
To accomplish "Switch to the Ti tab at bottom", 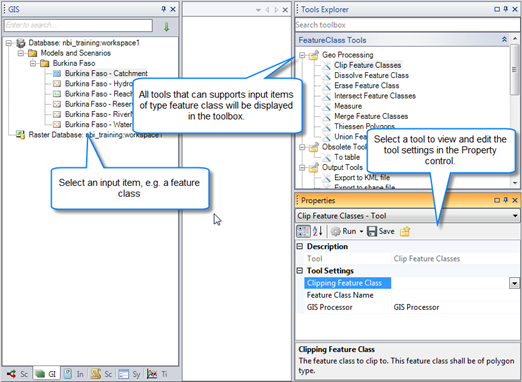I will (158, 374).
